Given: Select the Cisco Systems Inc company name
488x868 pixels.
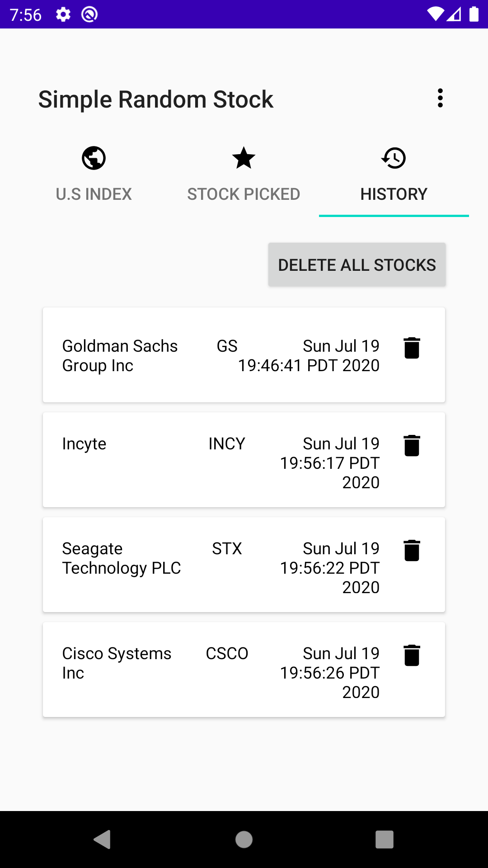Looking at the screenshot, I should (117, 663).
